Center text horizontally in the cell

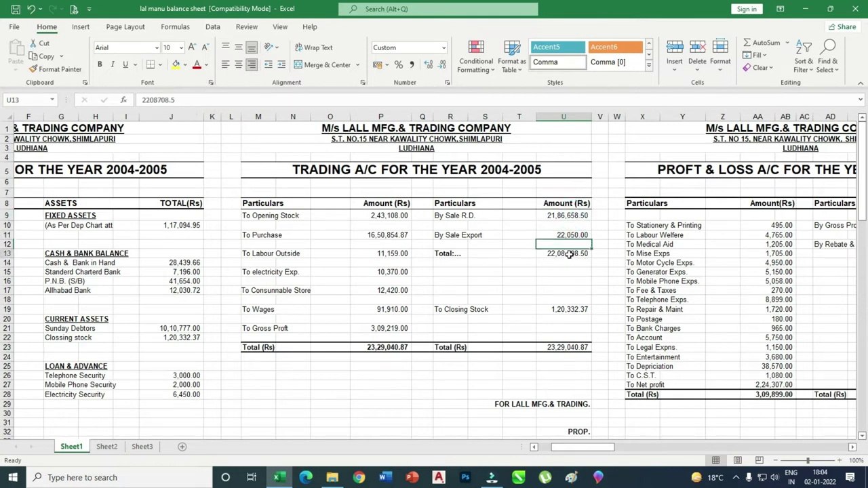(238, 64)
